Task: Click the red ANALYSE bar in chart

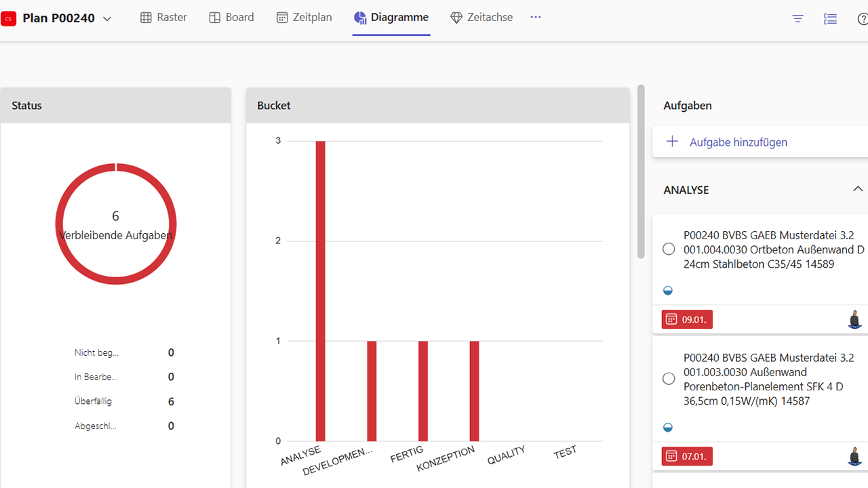Action: 320,291
